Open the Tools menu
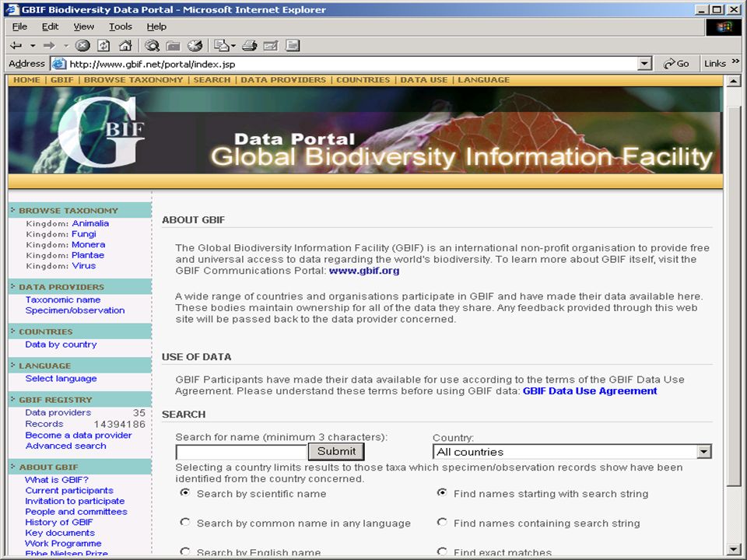This screenshot has width=747, height=560. click(120, 26)
